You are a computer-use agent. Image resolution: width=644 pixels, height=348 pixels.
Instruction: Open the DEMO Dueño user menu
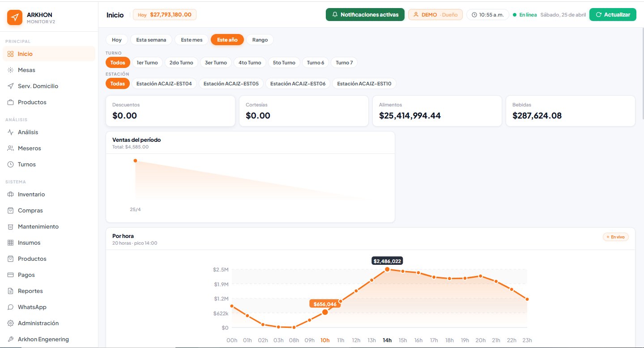[x=435, y=15]
